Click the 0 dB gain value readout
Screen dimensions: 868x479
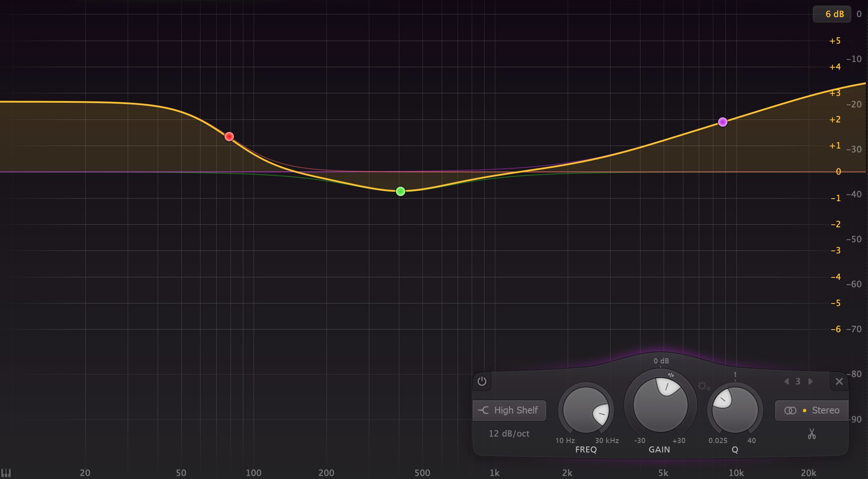[x=661, y=361]
